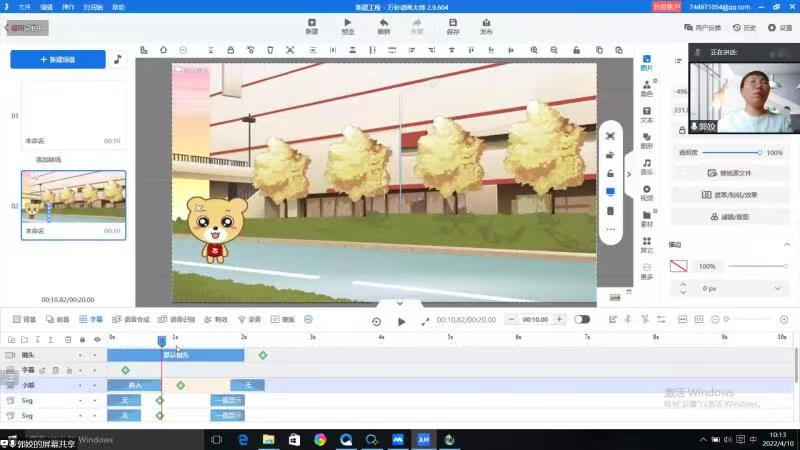Click the Save icon in top toolbar

452,25
